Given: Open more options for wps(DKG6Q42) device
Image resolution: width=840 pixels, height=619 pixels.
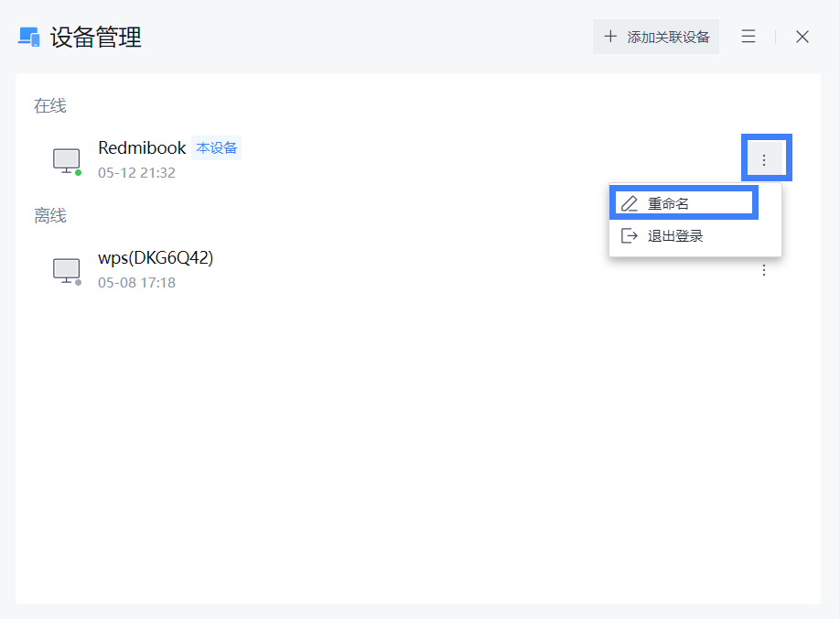Looking at the screenshot, I should (x=764, y=270).
